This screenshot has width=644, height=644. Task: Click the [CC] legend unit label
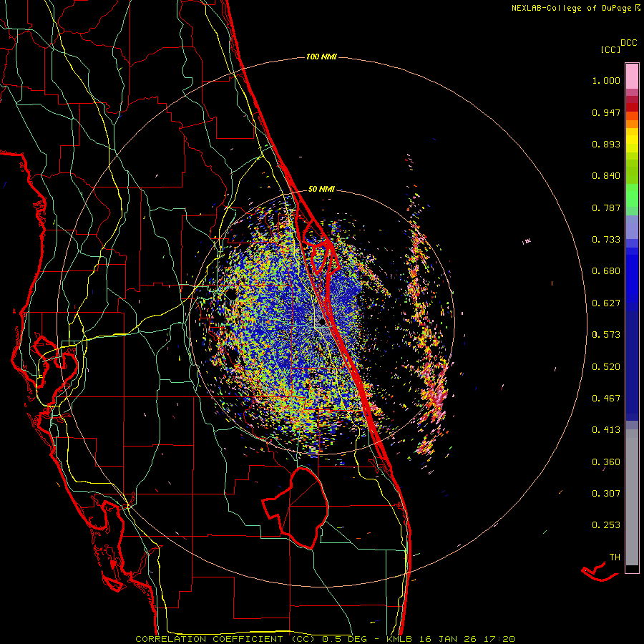pyautogui.click(x=610, y=49)
